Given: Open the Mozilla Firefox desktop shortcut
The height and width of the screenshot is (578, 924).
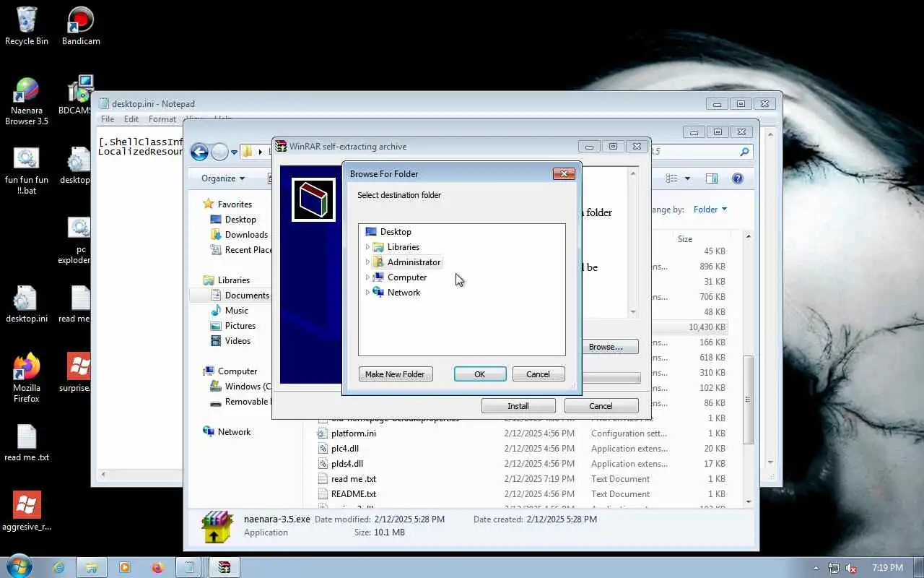Looking at the screenshot, I should coord(27,378).
